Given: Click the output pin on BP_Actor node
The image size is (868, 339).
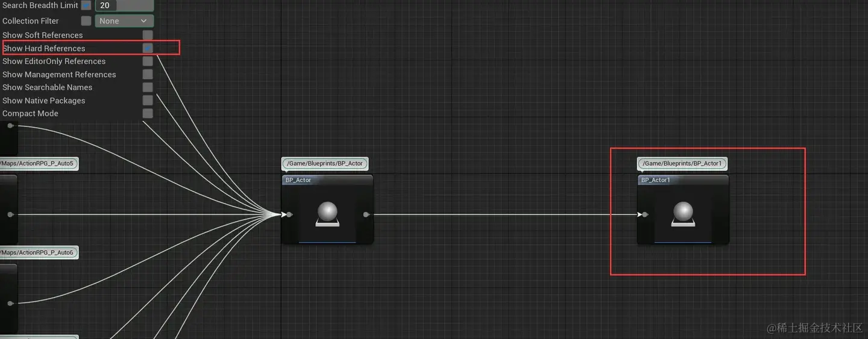Looking at the screenshot, I should click(366, 214).
